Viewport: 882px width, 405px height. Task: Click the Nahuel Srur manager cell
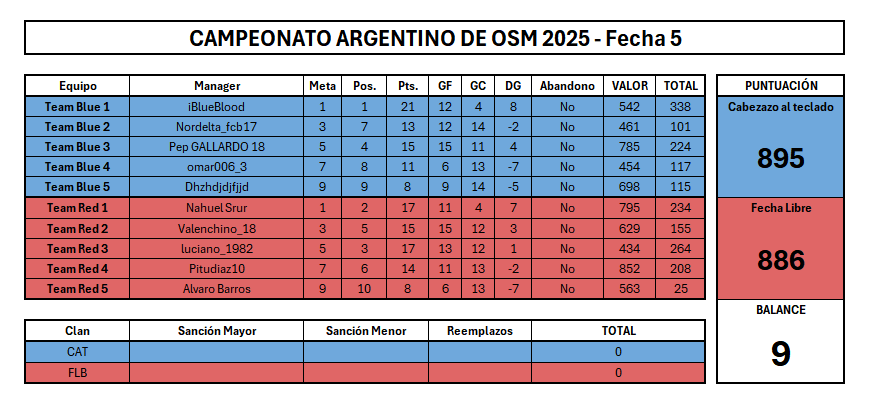217,208
